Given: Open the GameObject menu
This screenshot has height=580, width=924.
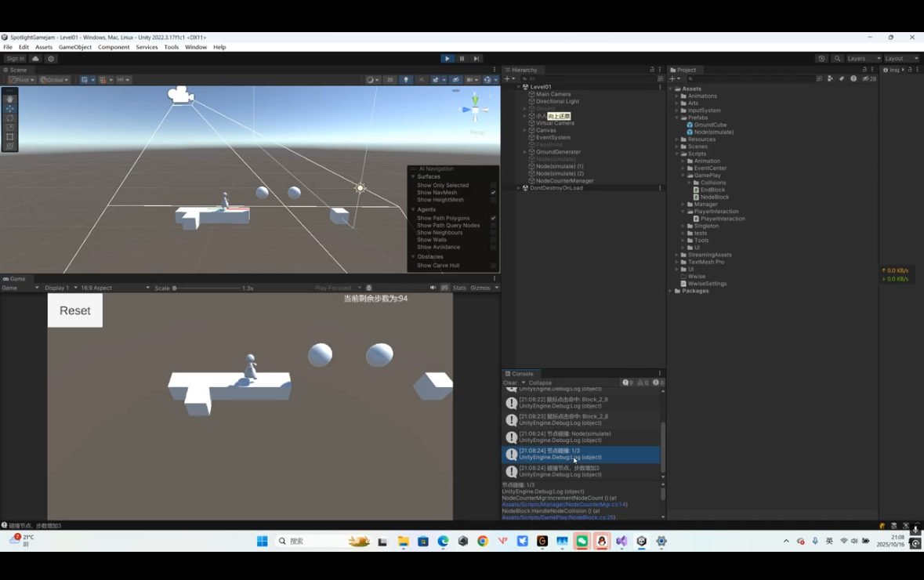Looking at the screenshot, I should click(x=75, y=47).
